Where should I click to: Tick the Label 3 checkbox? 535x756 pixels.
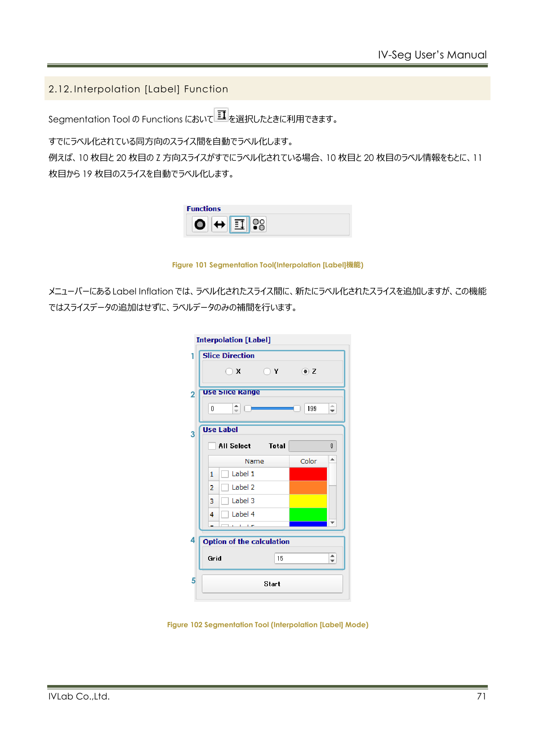[x=225, y=501]
